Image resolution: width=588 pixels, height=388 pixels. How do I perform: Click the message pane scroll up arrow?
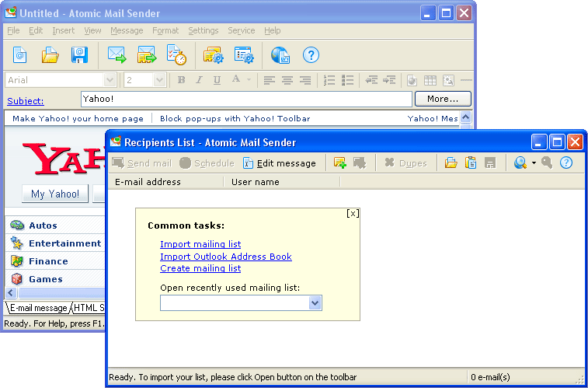pyautogui.click(x=465, y=117)
